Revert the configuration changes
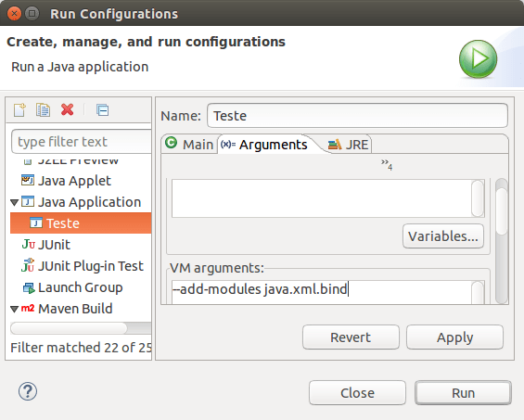This screenshot has height=420, width=524. (351, 337)
